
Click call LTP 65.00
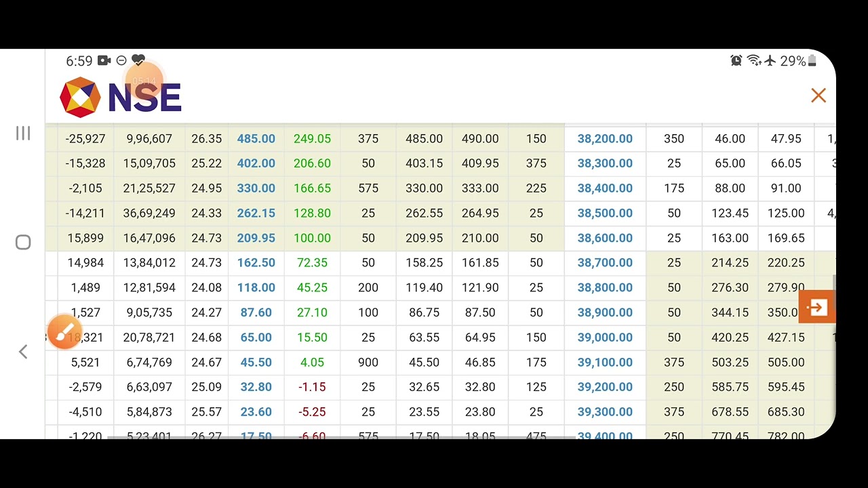[x=256, y=338]
